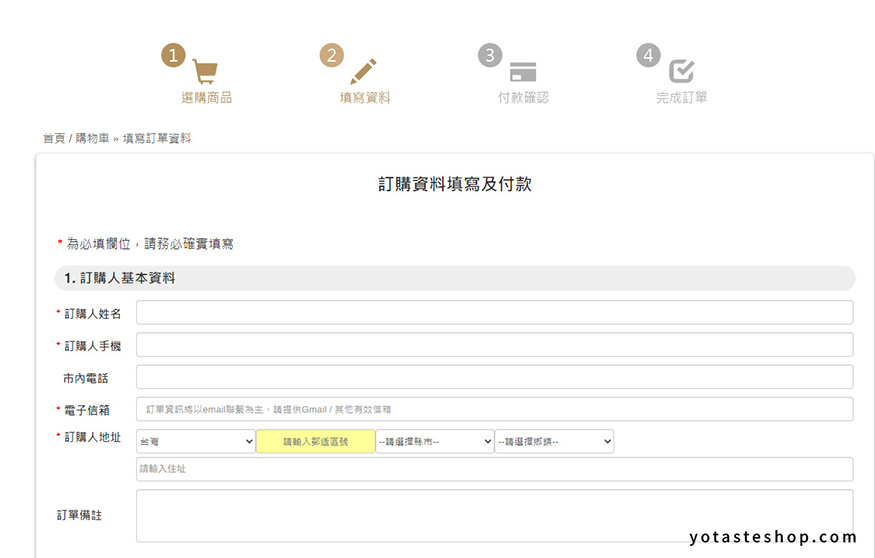Open the 首頁 breadcrumb link

coord(54,138)
